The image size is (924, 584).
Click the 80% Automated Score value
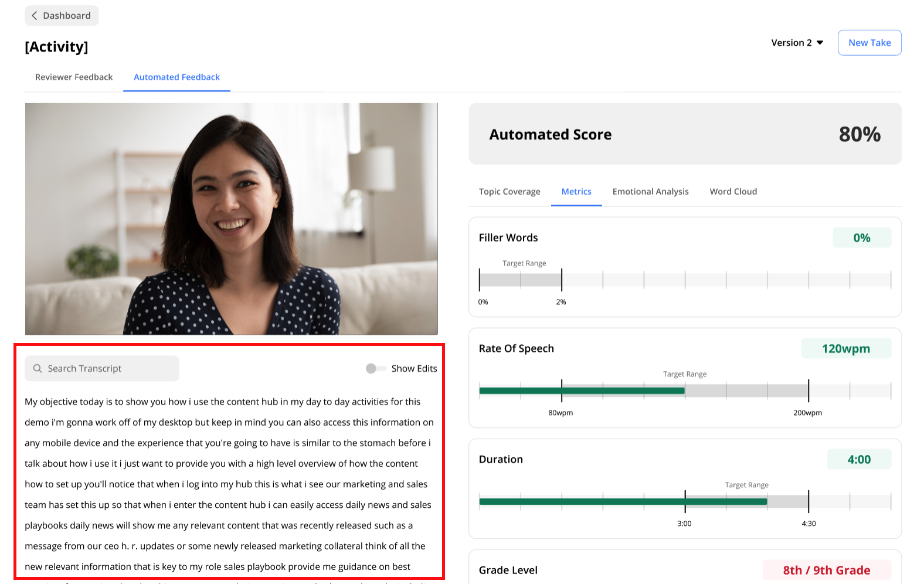pos(860,134)
